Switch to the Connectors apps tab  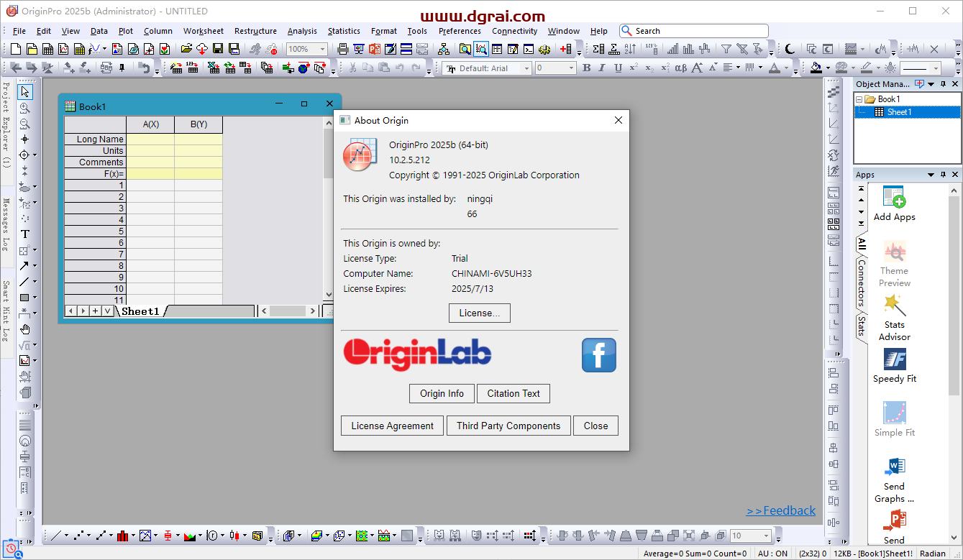point(862,283)
